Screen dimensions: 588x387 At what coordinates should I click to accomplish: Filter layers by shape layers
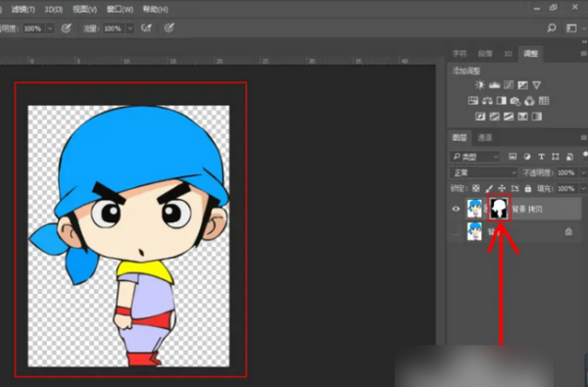(556, 157)
